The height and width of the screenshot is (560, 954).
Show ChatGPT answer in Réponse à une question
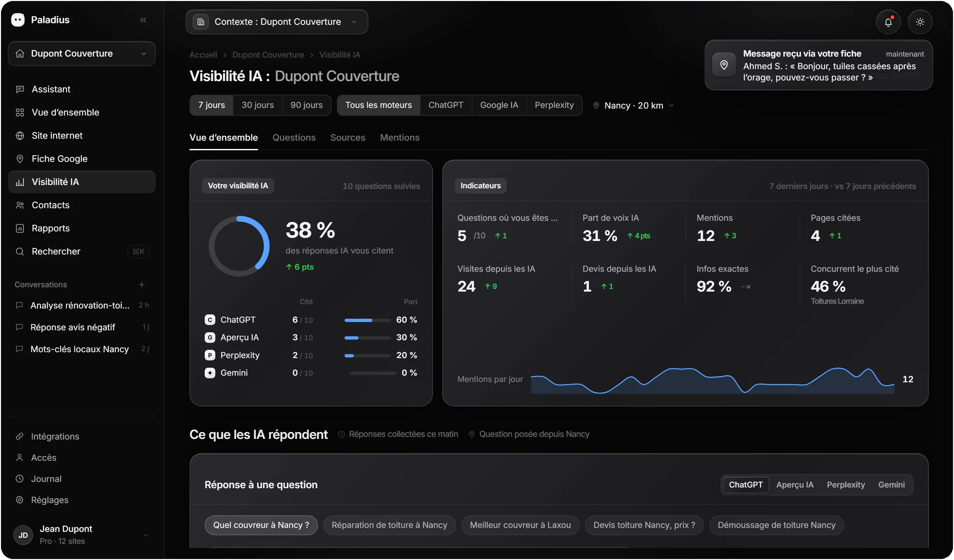coord(746,485)
